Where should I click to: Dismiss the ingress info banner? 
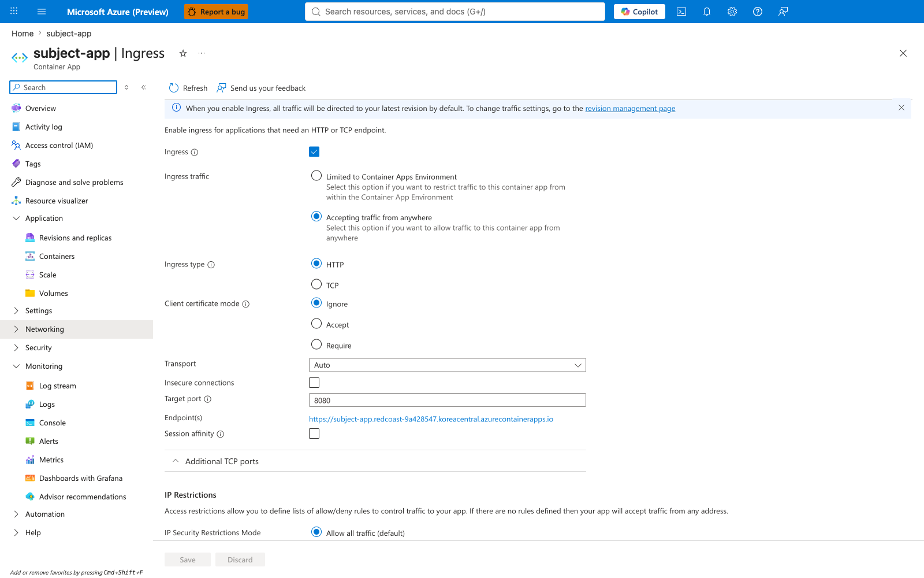tap(901, 108)
